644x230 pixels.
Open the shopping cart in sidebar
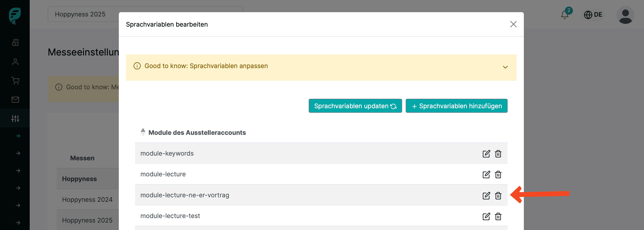click(15, 81)
